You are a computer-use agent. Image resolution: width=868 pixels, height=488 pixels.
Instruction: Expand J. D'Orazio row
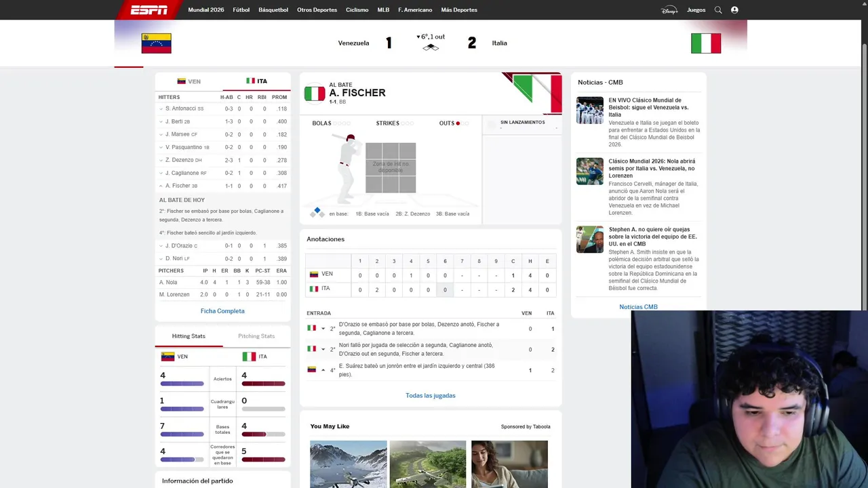coord(161,246)
